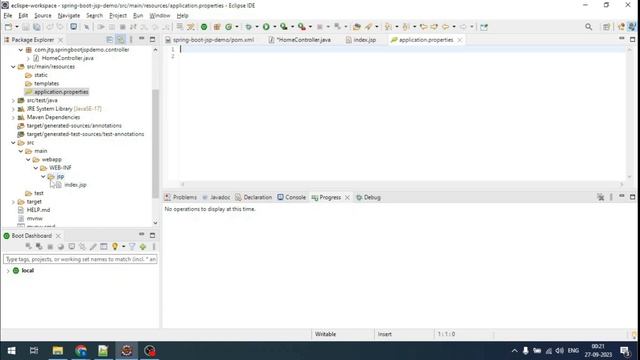The image size is (640, 360).
Task: Click the Collapse All icon in Package Explorer
Action: 109,40
